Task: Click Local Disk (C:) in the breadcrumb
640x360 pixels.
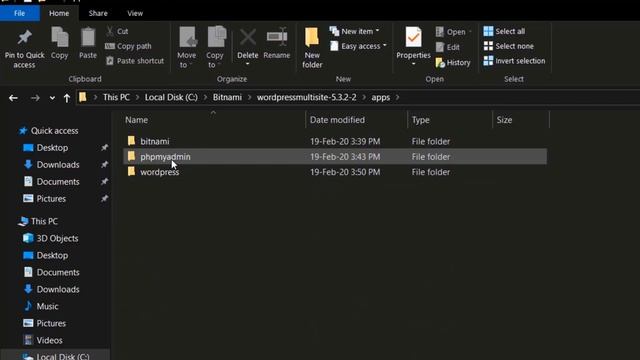Action: pyautogui.click(x=171, y=97)
